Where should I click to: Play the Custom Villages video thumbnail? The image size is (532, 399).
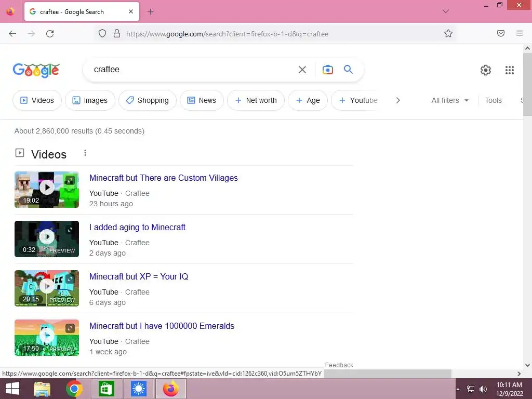click(47, 190)
